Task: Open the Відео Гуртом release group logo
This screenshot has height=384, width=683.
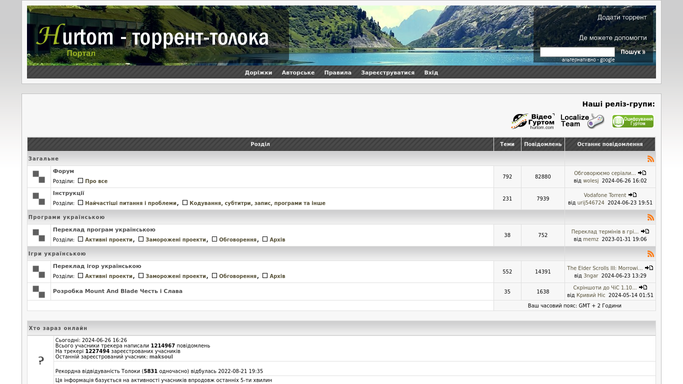Action: point(533,121)
